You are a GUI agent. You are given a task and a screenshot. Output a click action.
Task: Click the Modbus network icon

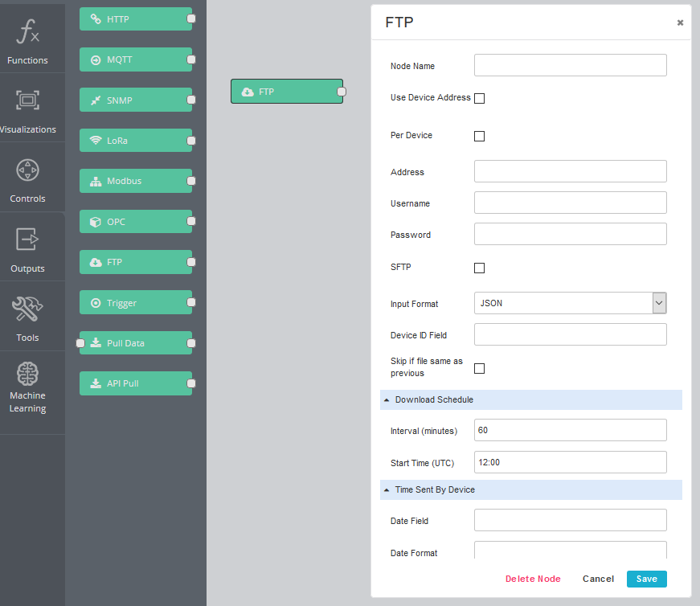point(96,181)
